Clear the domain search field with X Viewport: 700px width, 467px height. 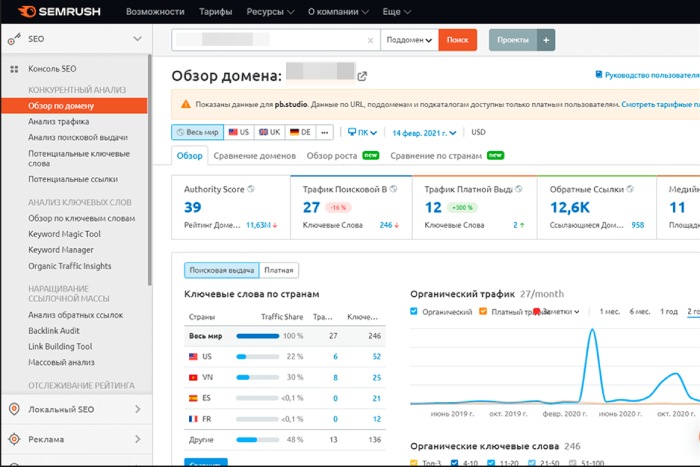pyautogui.click(x=370, y=40)
